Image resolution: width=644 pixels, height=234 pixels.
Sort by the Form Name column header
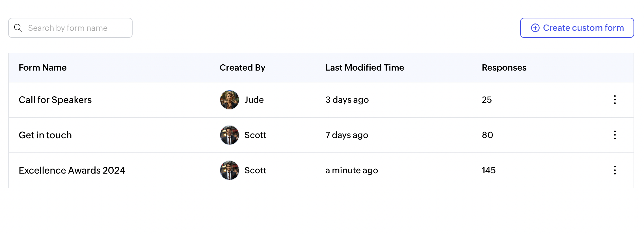point(43,68)
